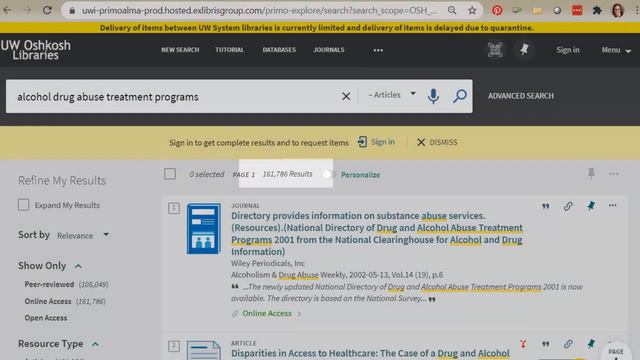Click the browser address bar URL
Screen dimensions: 640x360
click(x=259, y=11)
